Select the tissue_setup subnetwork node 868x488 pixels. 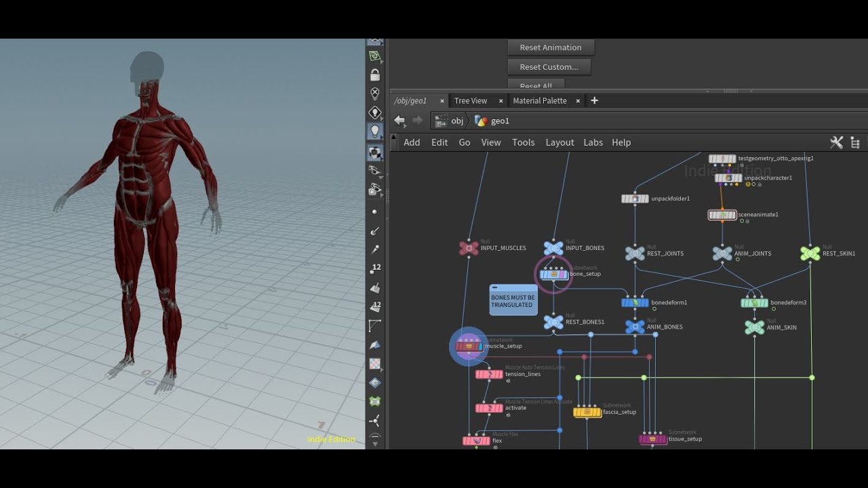[x=653, y=439]
